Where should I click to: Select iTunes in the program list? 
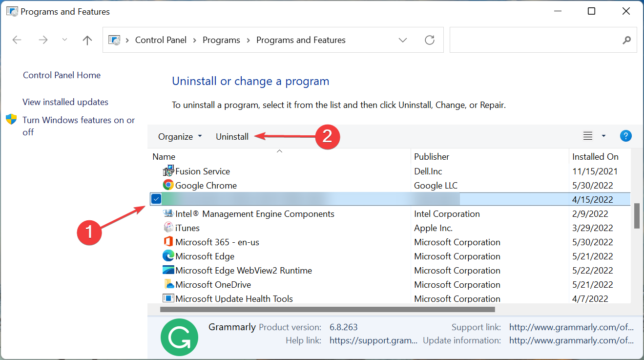click(x=187, y=228)
